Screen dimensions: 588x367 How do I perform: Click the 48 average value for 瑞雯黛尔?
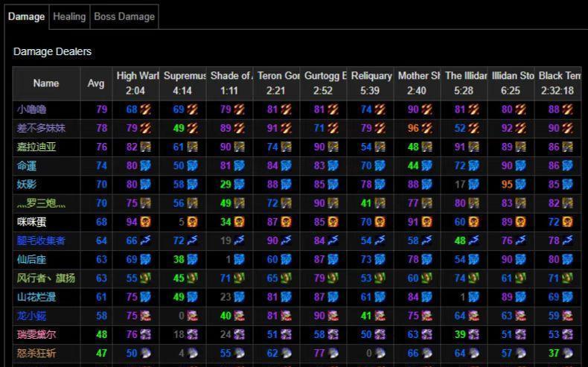click(x=102, y=334)
